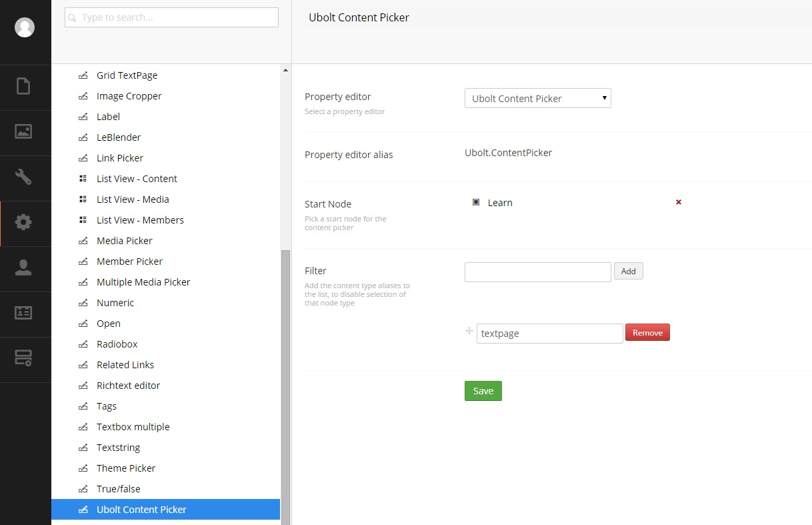The image size is (812, 525).
Task: Open the Forms section icon
Action: tap(23, 358)
